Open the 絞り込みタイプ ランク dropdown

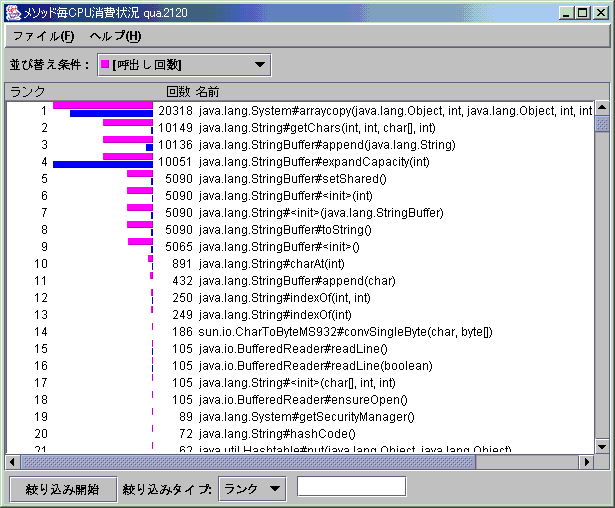(x=252, y=488)
